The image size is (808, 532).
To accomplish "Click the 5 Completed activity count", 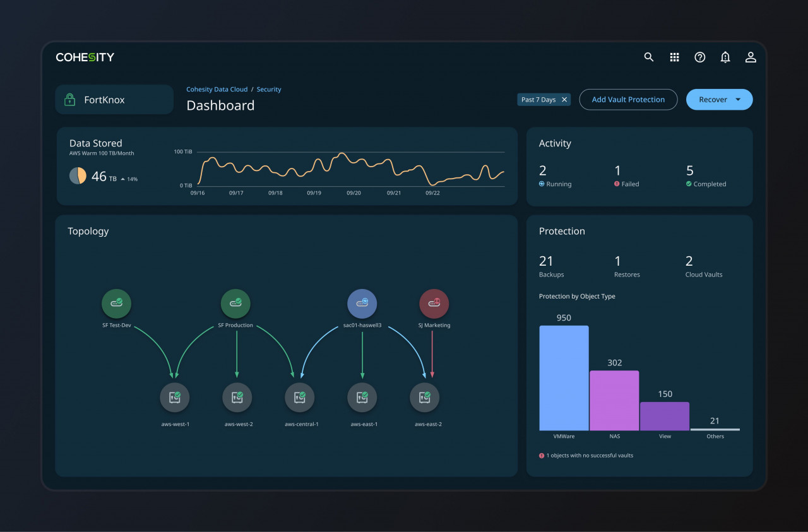I will (x=690, y=170).
